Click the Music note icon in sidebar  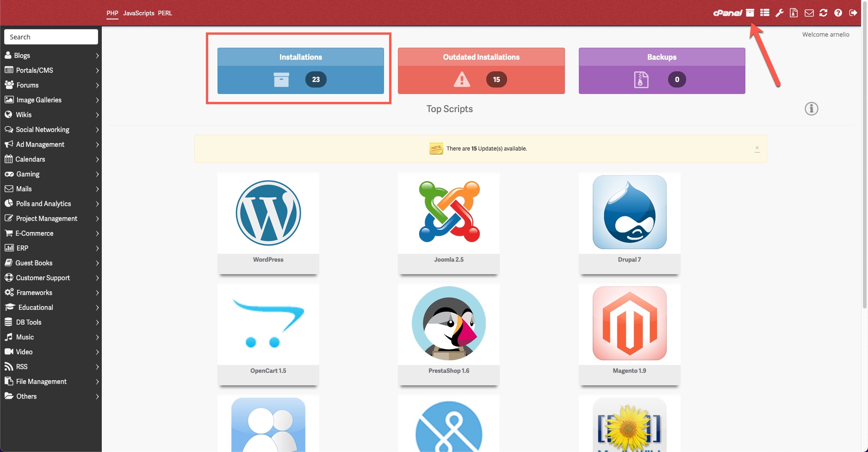click(8, 337)
